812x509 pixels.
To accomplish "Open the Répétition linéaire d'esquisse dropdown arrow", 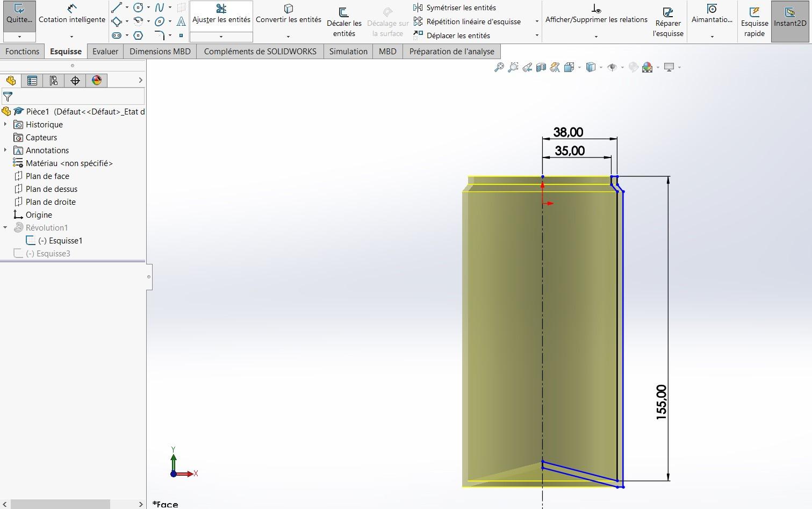I will pyautogui.click(x=536, y=21).
